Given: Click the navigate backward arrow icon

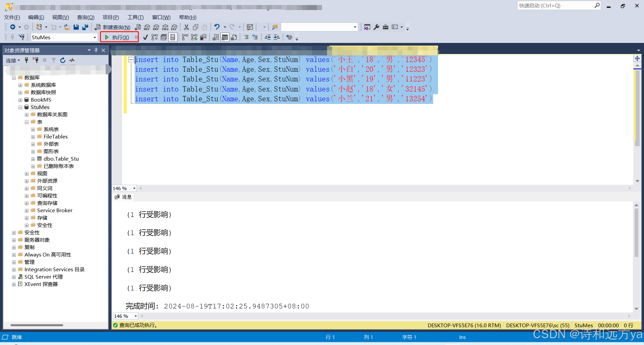Looking at the screenshot, I should (x=13, y=27).
